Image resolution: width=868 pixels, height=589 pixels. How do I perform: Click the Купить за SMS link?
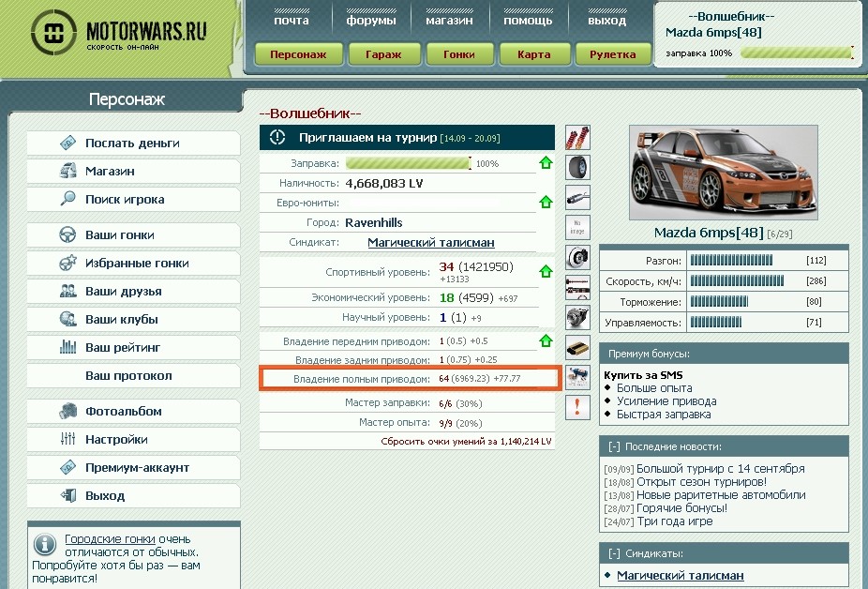pos(643,375)
